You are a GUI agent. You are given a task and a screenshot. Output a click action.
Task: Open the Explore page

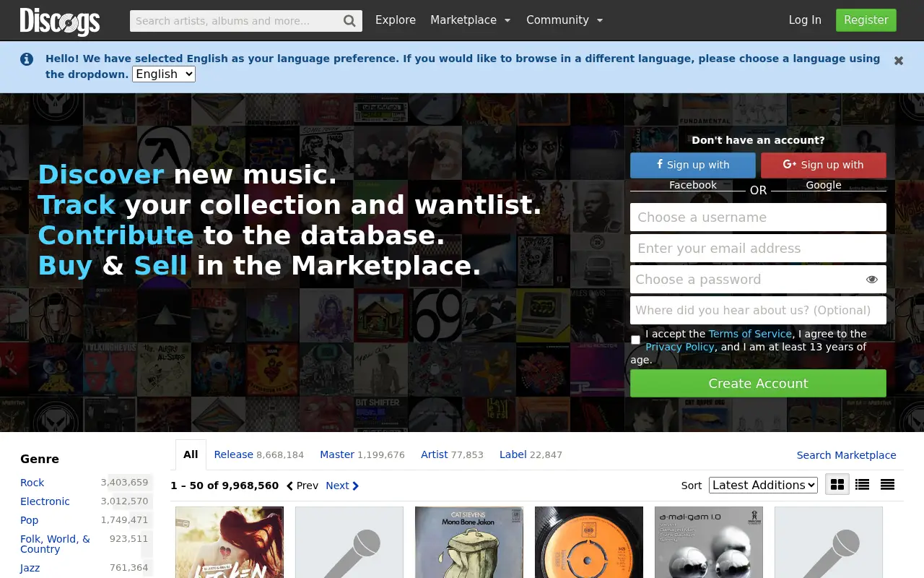pos(396,20)
